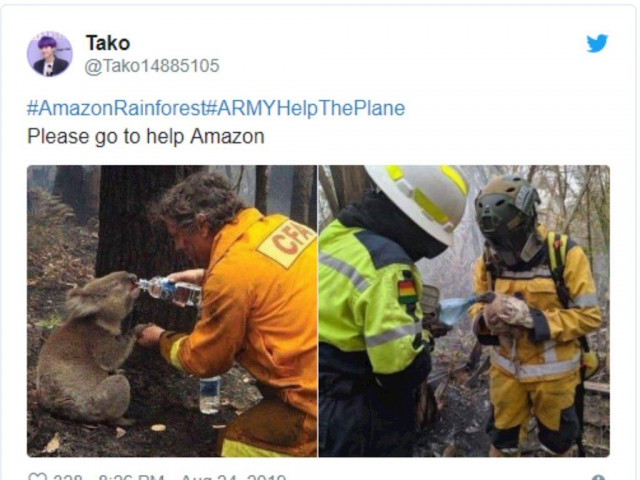
Task: Like the tweet with the heart icon
Action: pyautogui.click(x=37, y=476)
